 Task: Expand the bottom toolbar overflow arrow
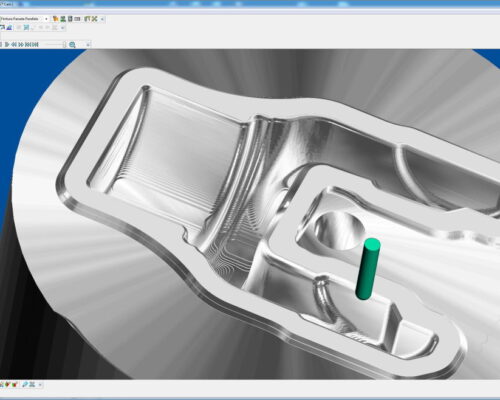(x=40, y=385)
